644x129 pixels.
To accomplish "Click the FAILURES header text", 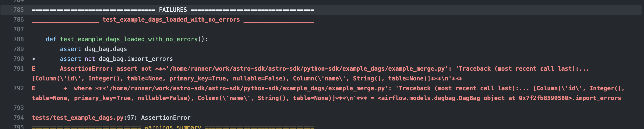I will [173, 10].
